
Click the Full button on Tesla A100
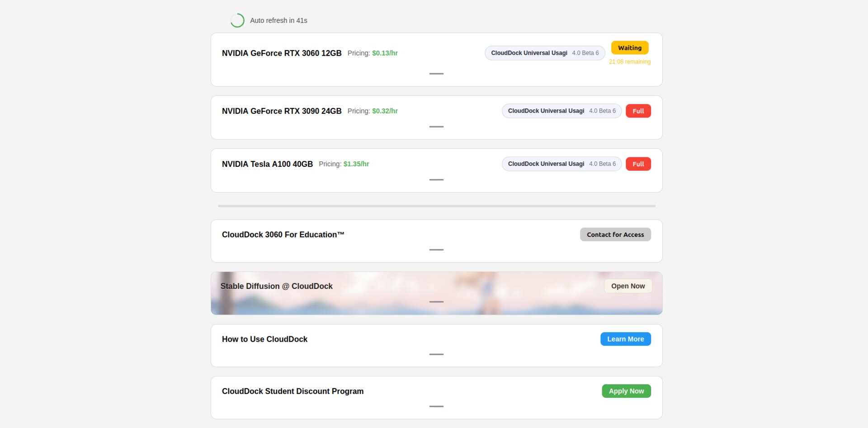[638, 164]
